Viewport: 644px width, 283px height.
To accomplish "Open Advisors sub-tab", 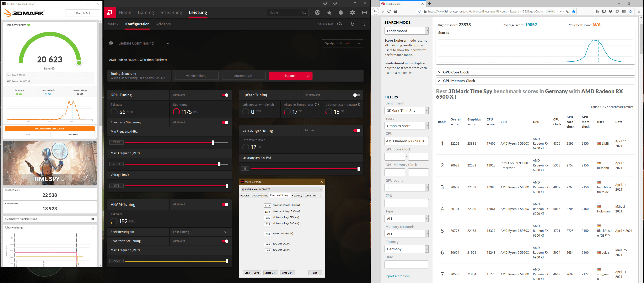I will click(163, 24).
